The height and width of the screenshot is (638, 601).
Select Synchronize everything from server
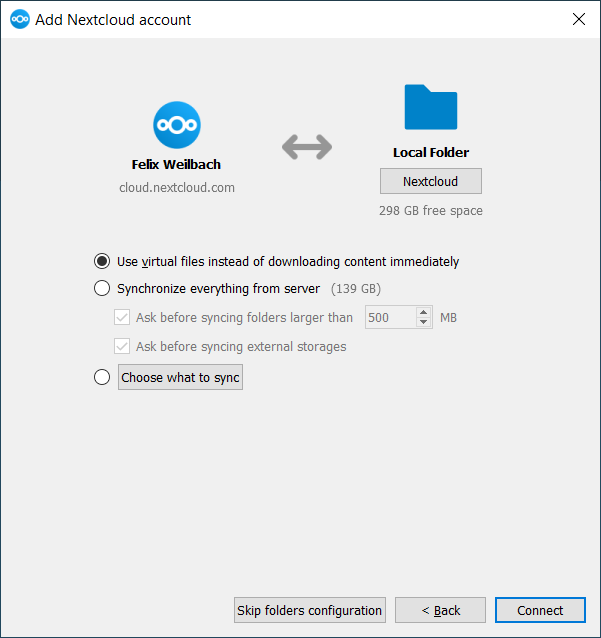(102, 289)
